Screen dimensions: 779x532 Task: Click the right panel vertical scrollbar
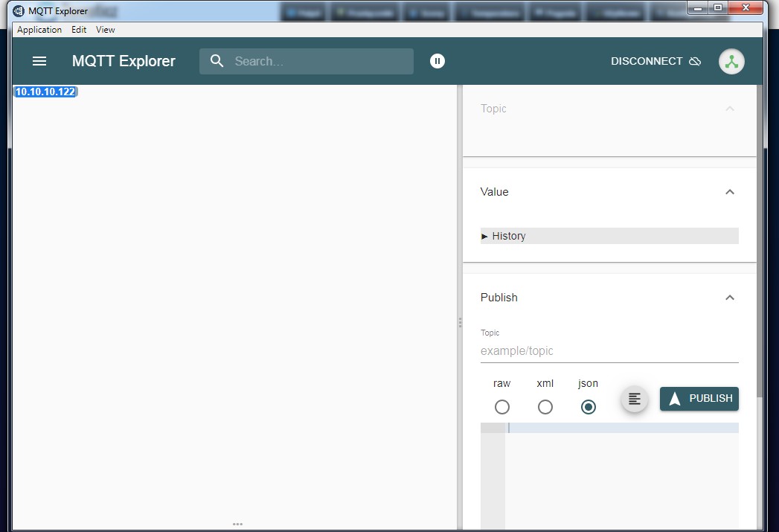[x=760, y=241]
